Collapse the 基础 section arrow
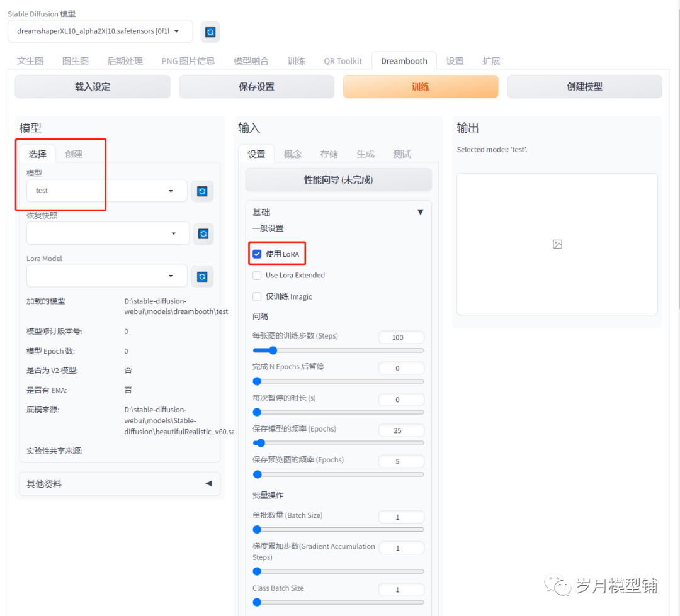The image size is (680, 616). click(x=420, y=212)
